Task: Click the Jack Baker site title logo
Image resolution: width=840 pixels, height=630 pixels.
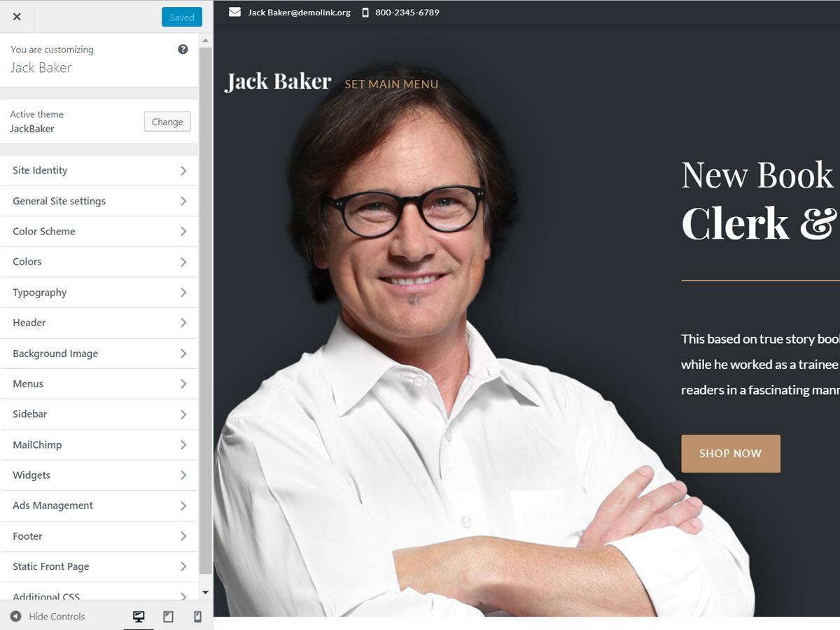Action: 278,82
